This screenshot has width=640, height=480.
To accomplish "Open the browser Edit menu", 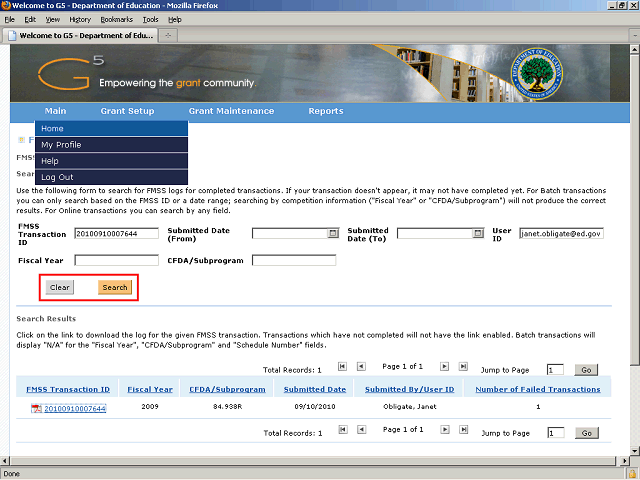I will pyautogui.click(x=30, y=20).
